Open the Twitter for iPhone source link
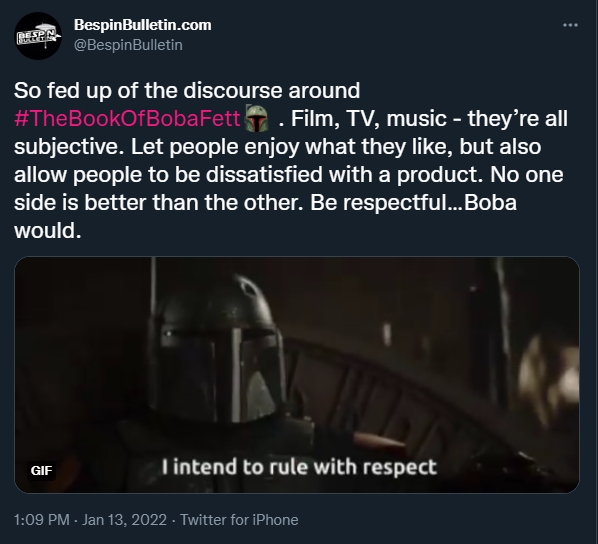Screen dimensions: 598x544 [x=239, y=520]
